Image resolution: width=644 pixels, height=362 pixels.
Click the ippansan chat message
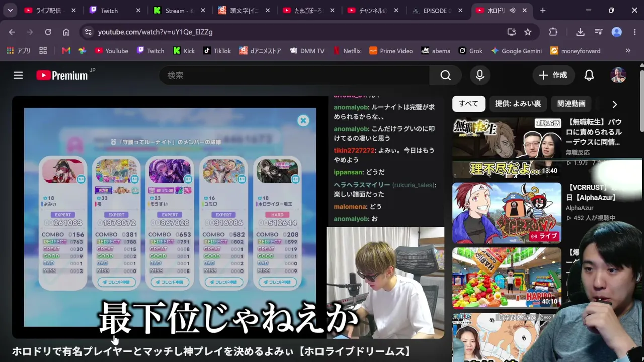(x=359, y=172)
